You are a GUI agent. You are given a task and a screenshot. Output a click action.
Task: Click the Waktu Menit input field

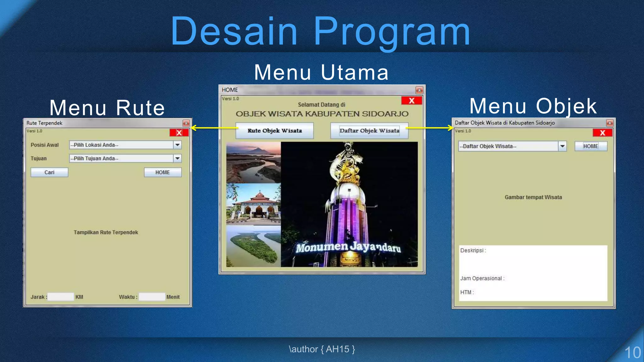[152, 297]
